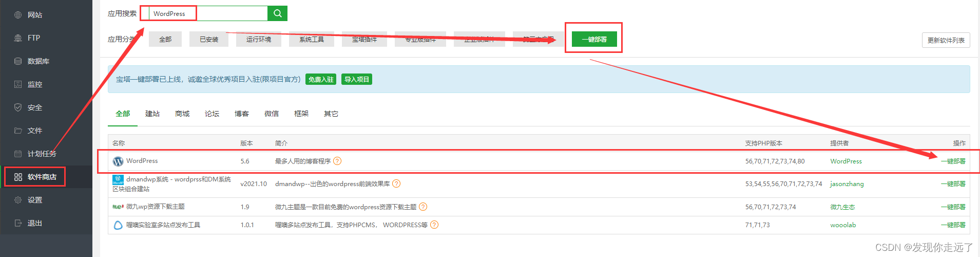Click the green search magnifier button
The image size is (980, 257).
[x=278, y=13]
